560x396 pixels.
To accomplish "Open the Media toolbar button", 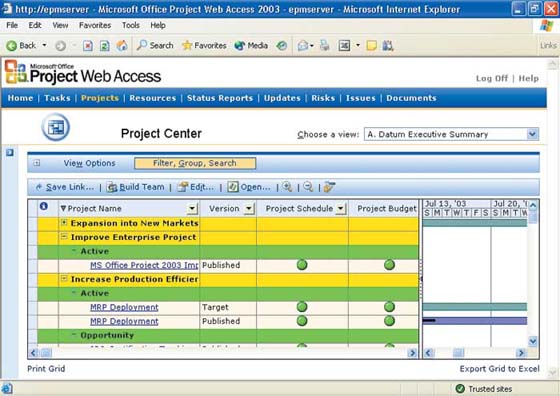I will (x=251, y=45).
